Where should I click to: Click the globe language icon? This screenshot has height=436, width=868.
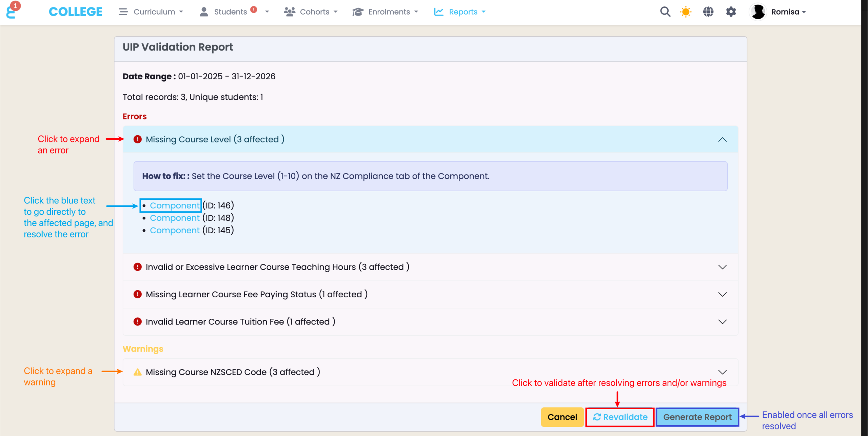click(x=708, y=12)
